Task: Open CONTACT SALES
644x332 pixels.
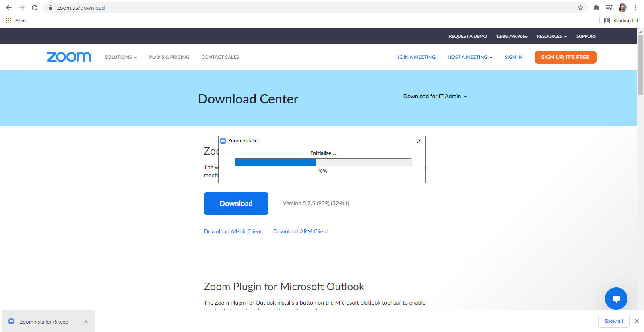Action: [x=220, y=57]
